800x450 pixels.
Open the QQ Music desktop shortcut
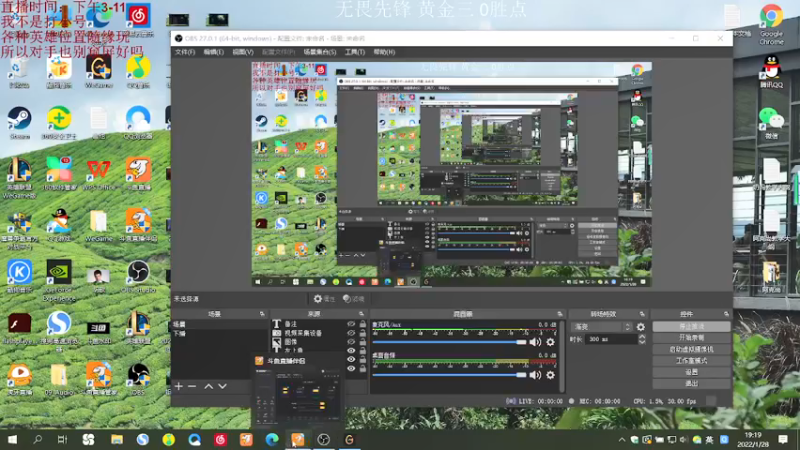click(x=138, y=71)
